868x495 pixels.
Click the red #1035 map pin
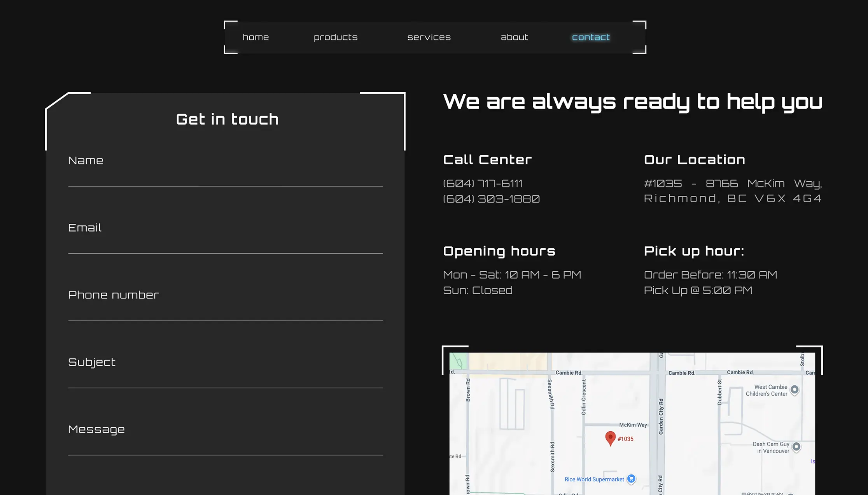click(x=611, y=438)
